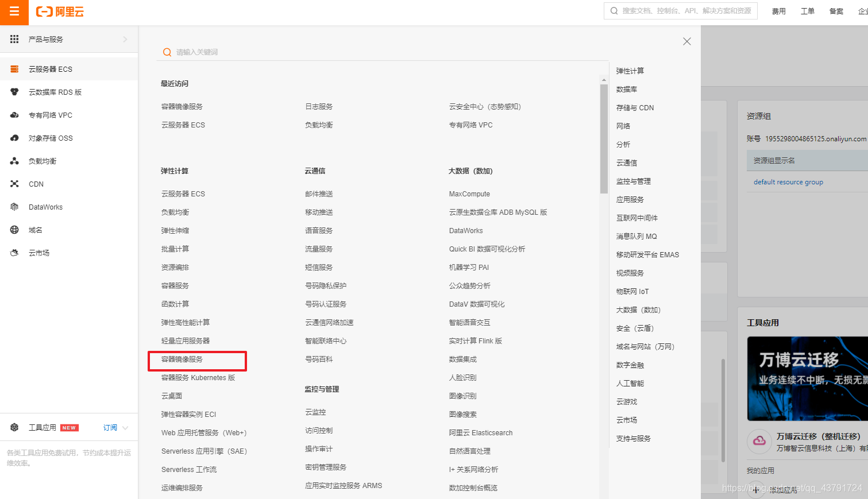Click the product panel vertical scrollbar

click(604, 140)
